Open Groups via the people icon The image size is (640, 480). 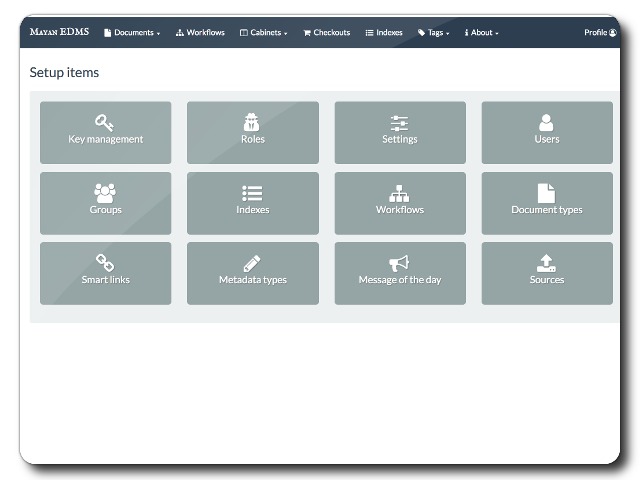coord(105,193)
